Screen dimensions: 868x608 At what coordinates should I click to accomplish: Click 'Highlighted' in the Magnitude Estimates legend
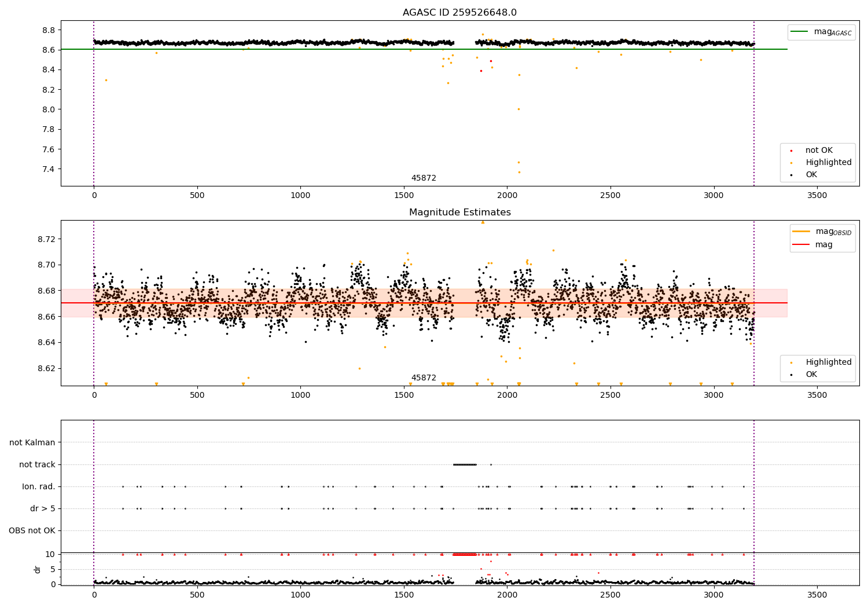point(829,362)
